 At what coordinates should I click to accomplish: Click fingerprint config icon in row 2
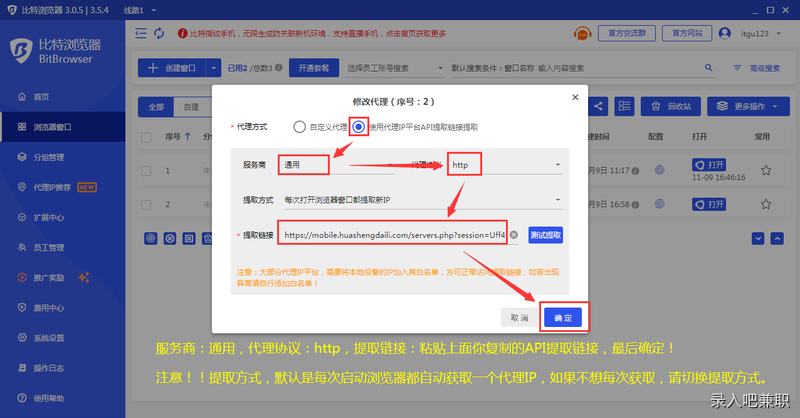(660, 204)
